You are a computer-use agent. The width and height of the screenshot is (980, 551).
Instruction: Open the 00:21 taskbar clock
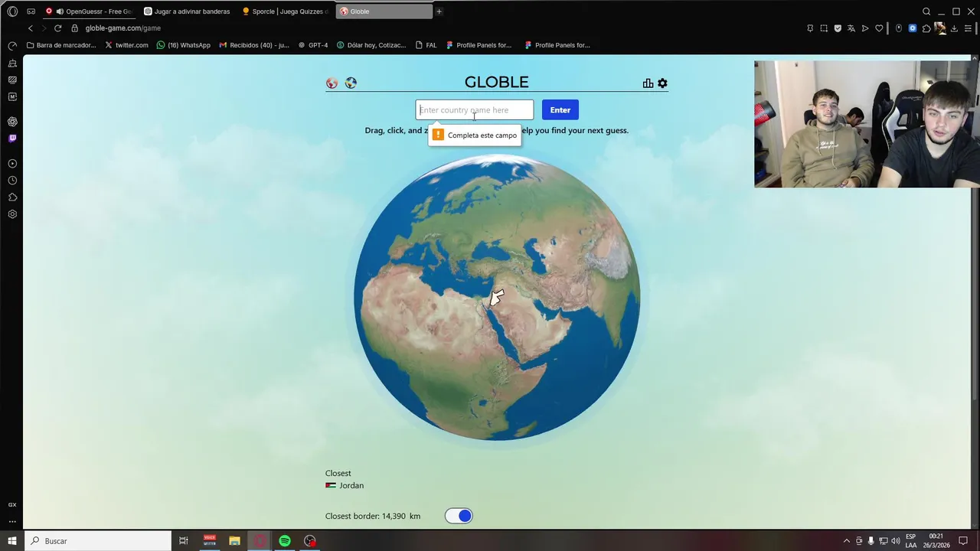click(x=938, y=541)
